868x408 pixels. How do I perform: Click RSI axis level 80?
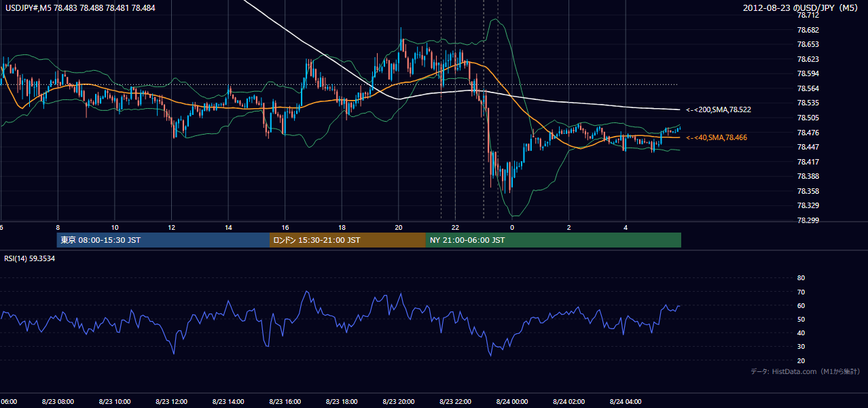coord(801,278)
